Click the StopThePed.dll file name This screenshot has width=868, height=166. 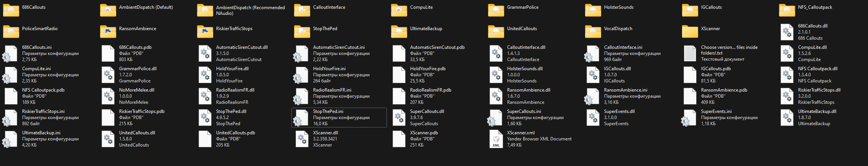pos(231,111)
